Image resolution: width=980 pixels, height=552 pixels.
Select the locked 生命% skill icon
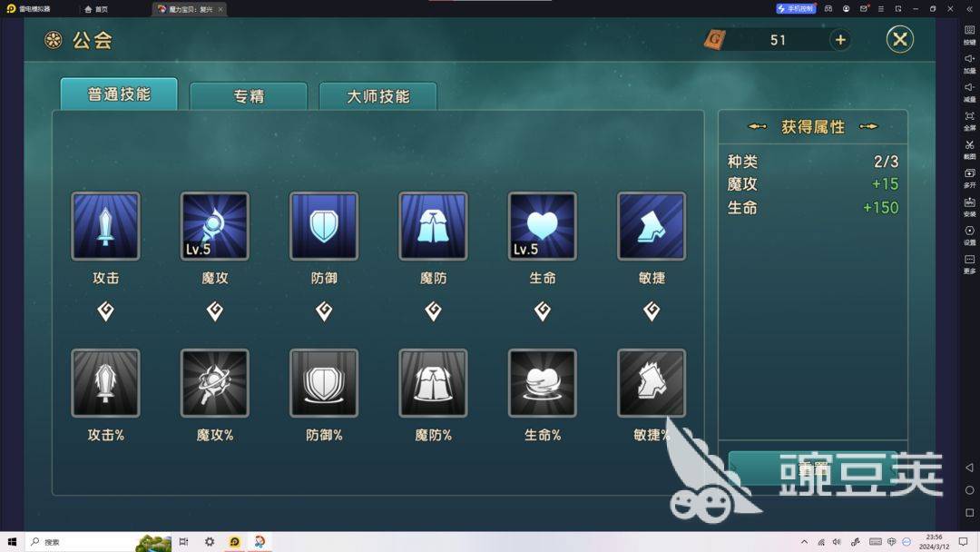tap(542, 383)
